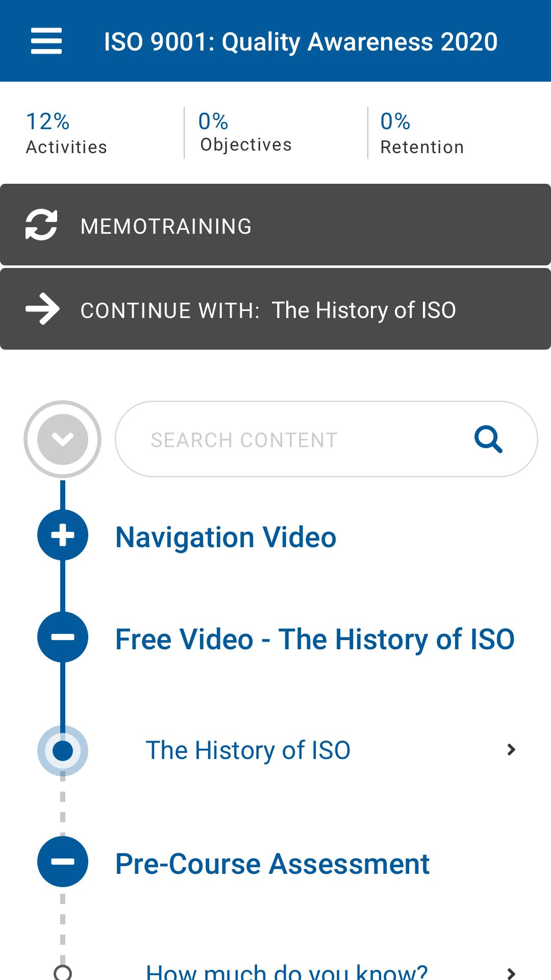Open the hamburger menu
The image size is (551, 980).
pos(46,41)
